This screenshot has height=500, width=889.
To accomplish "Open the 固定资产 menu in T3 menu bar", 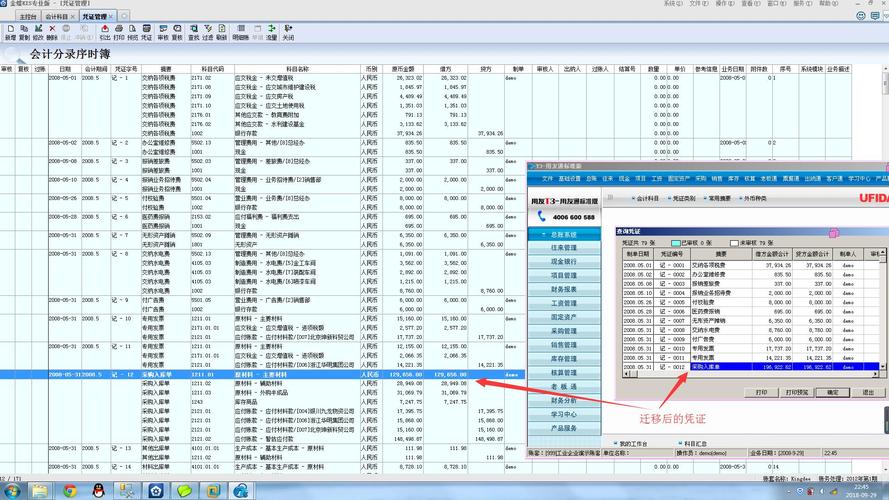I will click(x=679, y=179).
